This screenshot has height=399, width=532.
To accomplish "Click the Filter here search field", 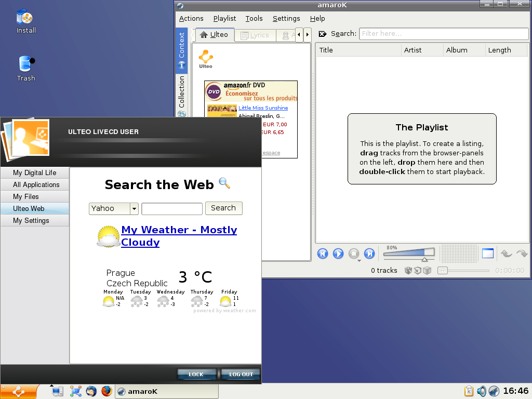I will pyautogui.click(x=444, y=34).
